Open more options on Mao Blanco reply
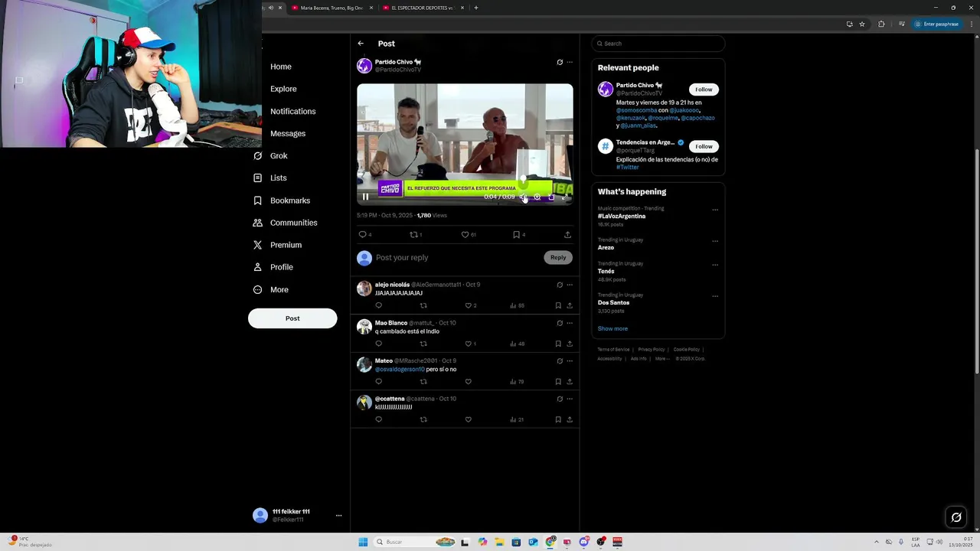Screen dimensions: 980x551 tap(570, 323)
